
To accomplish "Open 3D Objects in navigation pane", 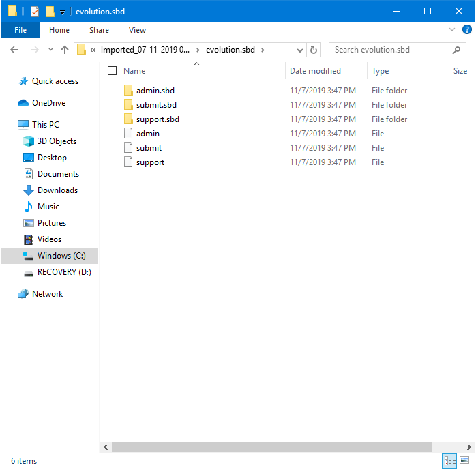I will pyautogui.click(x=57, y=141).
